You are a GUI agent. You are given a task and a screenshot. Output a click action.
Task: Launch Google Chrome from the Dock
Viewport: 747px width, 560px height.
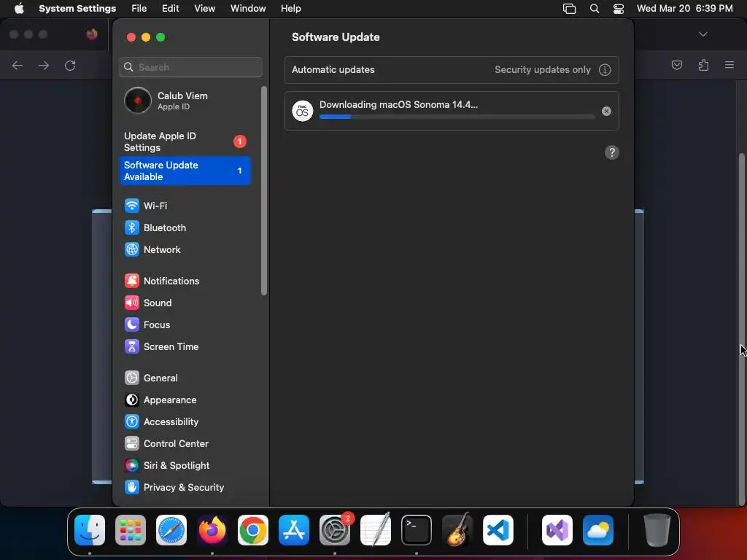pos(253,530)
